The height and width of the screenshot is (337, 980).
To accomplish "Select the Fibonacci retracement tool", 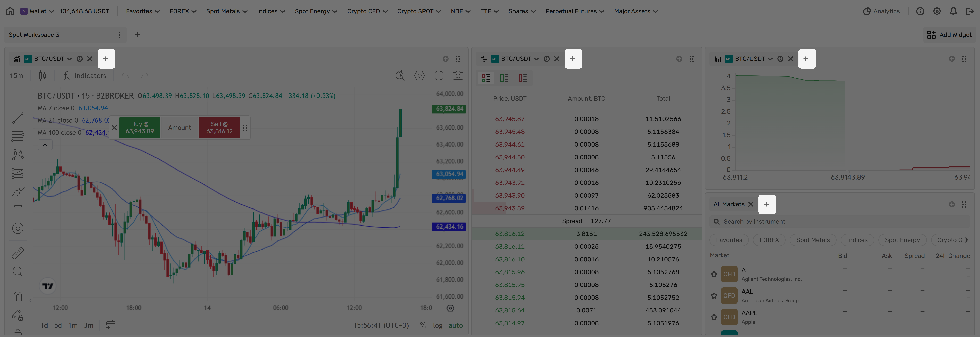I will [x=18, y=136].
